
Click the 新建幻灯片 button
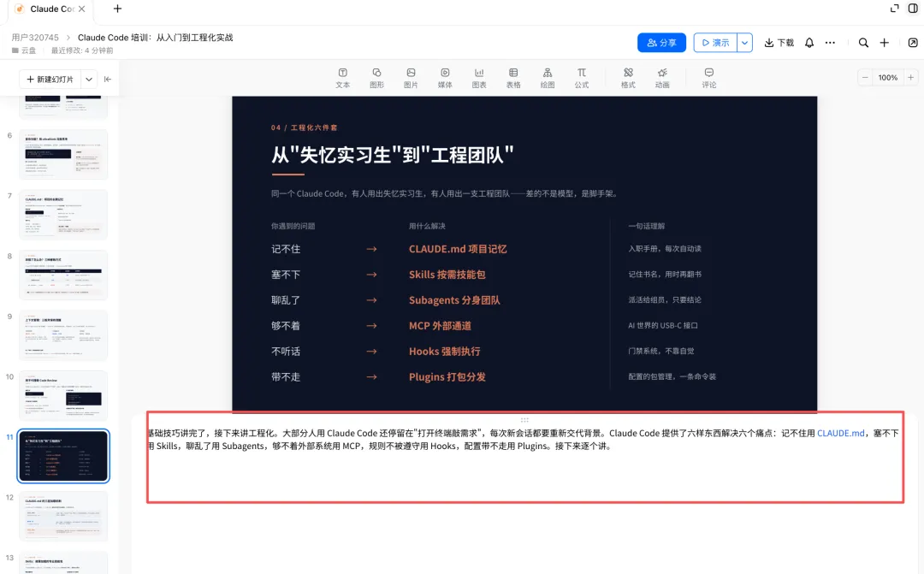(x=50, y=79)
